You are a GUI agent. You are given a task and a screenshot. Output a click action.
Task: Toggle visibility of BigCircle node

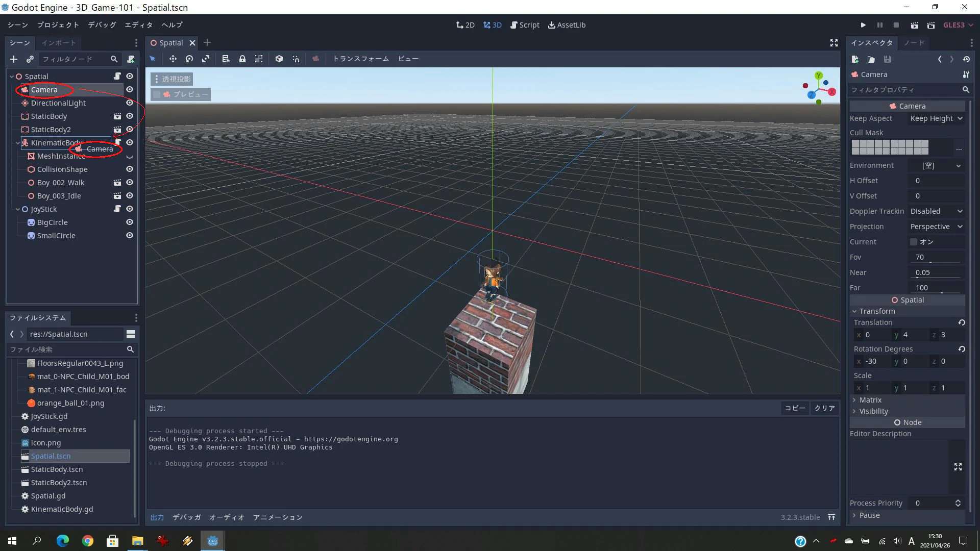[130, 222]
